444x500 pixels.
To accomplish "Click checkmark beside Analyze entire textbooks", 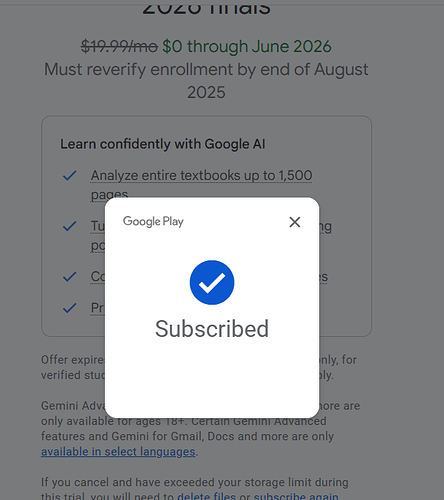I will (x=70, y=176).
